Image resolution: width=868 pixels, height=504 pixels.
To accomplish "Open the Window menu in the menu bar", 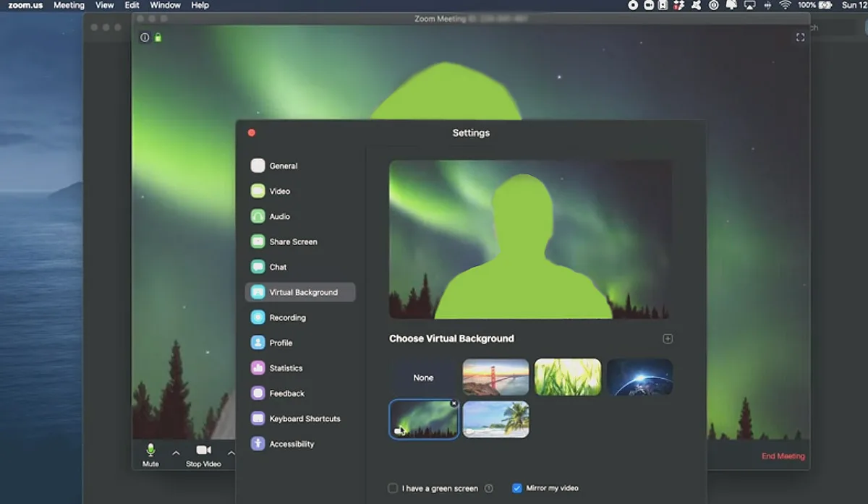I will pos(165,5).
